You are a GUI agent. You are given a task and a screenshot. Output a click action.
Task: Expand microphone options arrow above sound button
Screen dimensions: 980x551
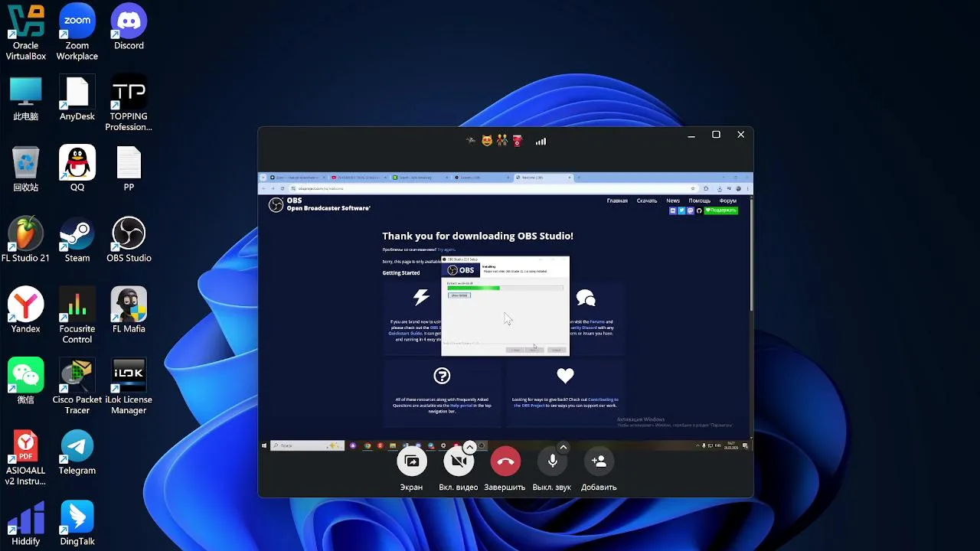pyautogui.click(x=563, y=447)
